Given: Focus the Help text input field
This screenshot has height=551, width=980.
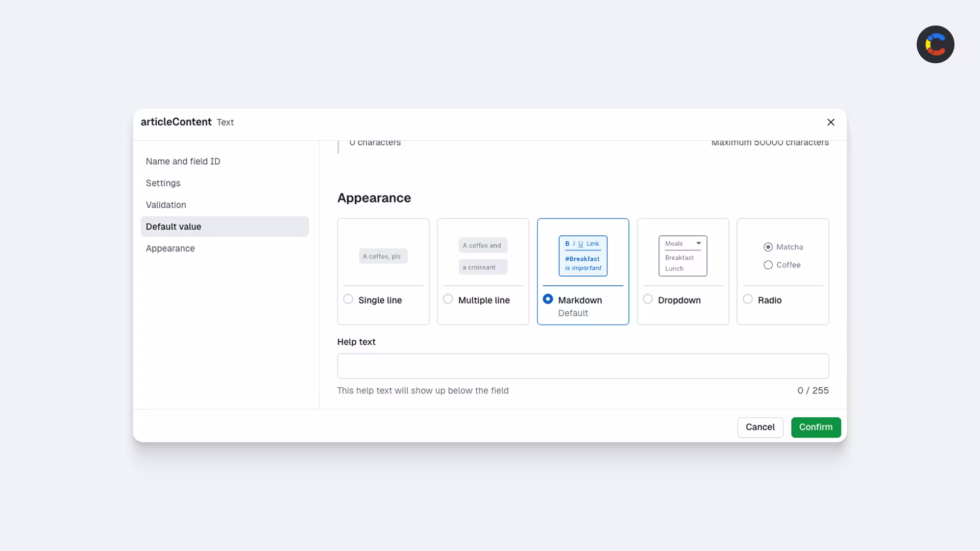Looking at the screenshot, I should click(583, 366).
